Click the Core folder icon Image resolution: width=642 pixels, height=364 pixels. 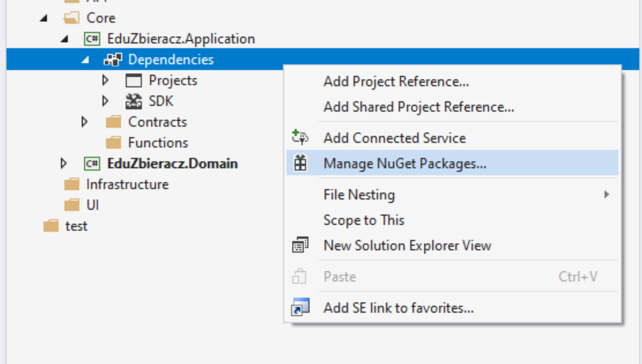(72, 18)
